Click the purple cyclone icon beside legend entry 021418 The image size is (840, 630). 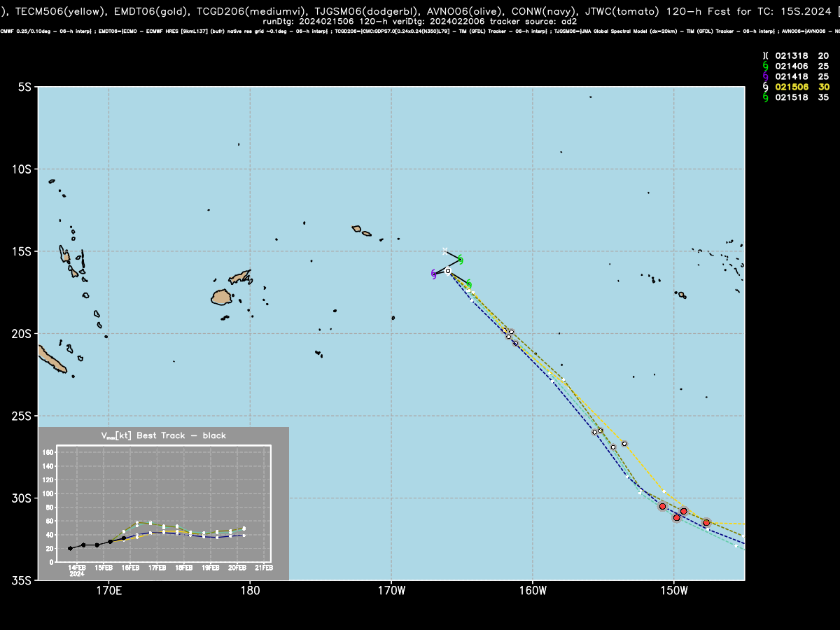click(x=766, y=76)
